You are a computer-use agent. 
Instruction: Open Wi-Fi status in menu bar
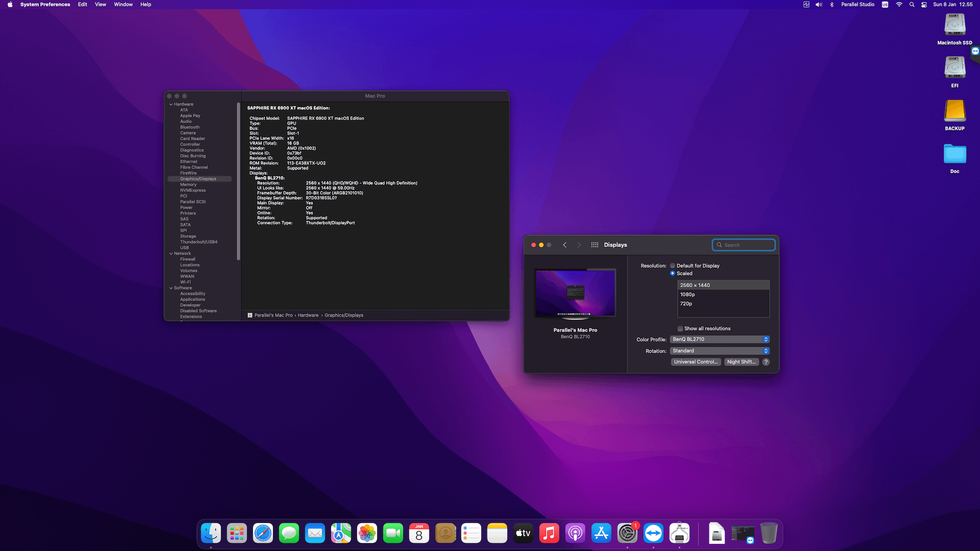pyautogui.click(x=899, y=5)
